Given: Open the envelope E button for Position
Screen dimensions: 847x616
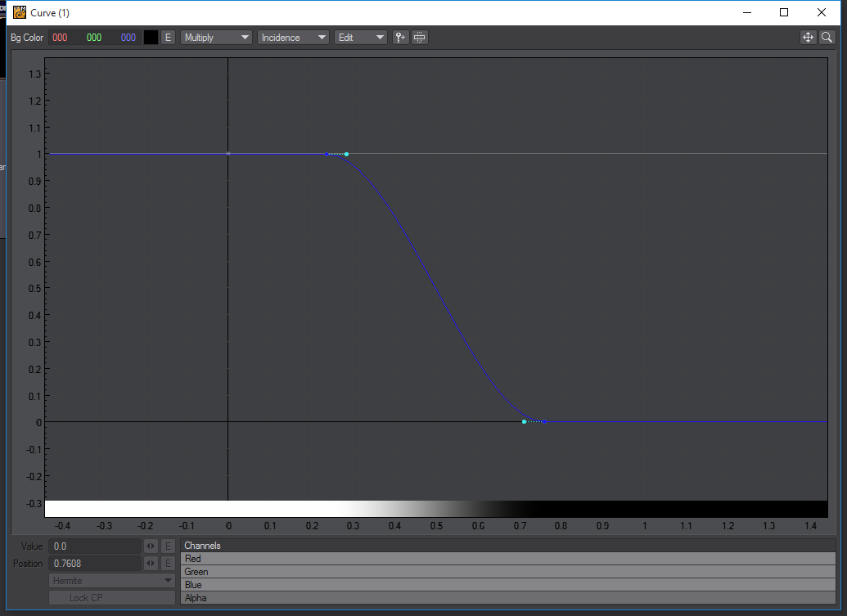Looking at the screenshot, I should [x=168, y=564].
